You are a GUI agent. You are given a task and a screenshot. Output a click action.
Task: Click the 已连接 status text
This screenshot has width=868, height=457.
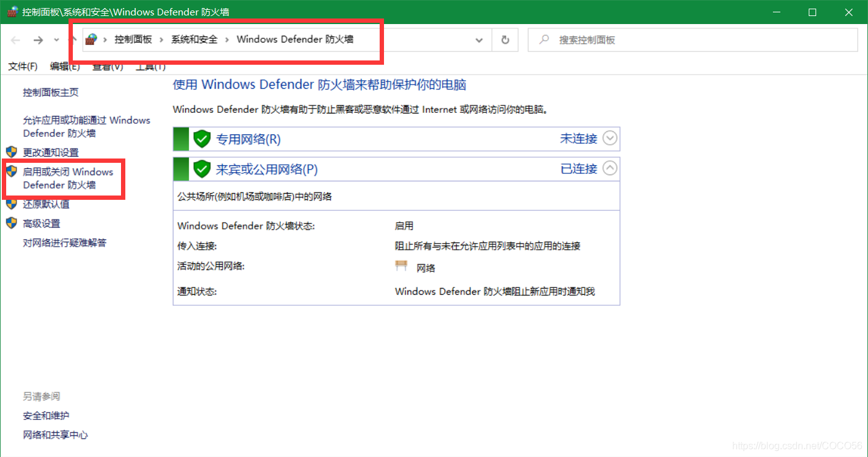click(578, 168)
